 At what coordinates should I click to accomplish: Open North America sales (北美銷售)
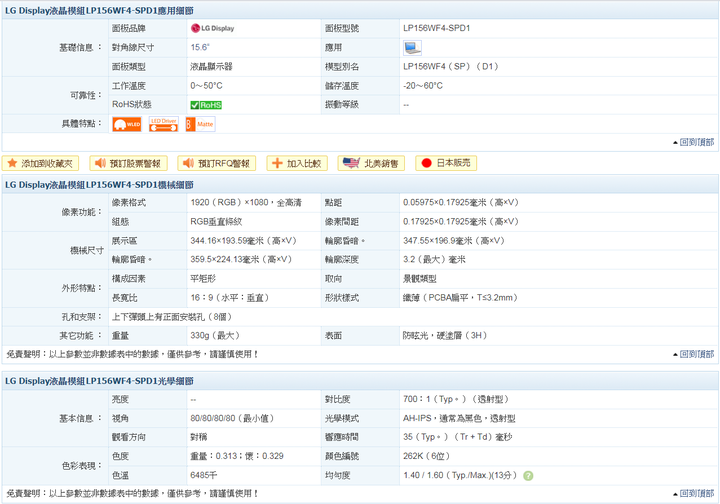click(x=371, y=163)
